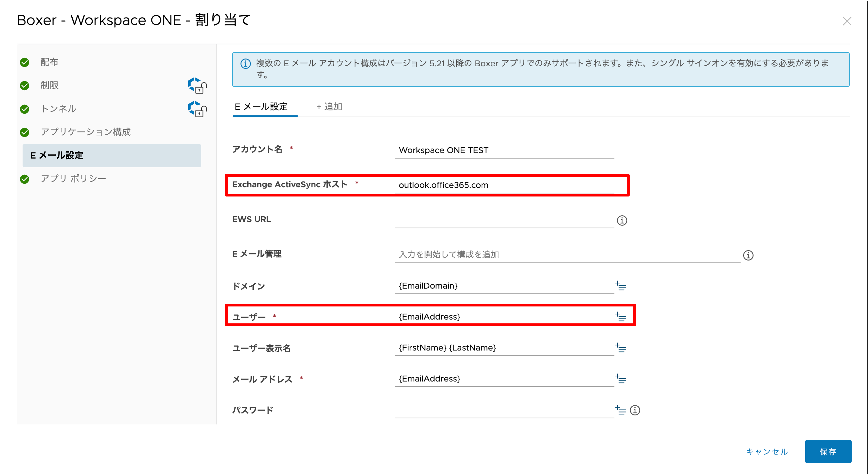Select the E メール設定 sidebar item

[x=111, y=156]
